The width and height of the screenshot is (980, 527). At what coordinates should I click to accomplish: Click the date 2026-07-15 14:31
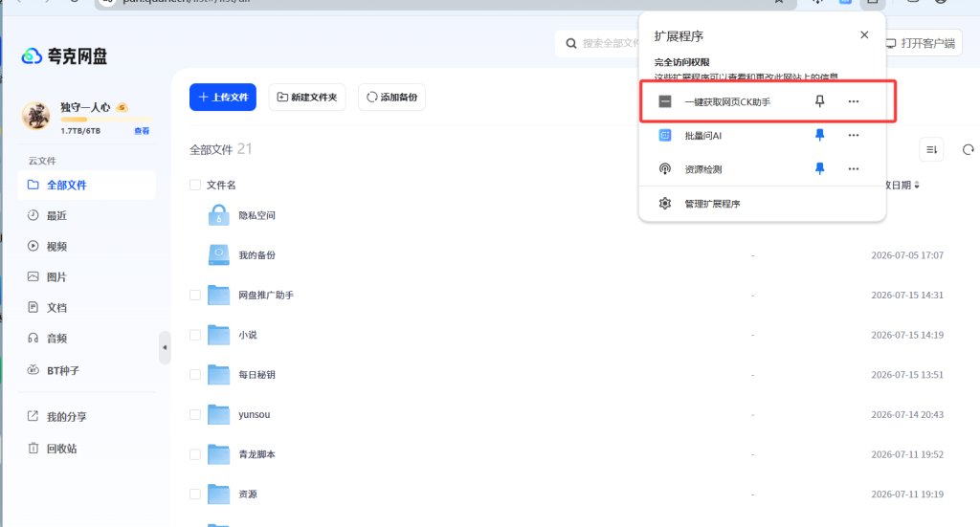907,295
